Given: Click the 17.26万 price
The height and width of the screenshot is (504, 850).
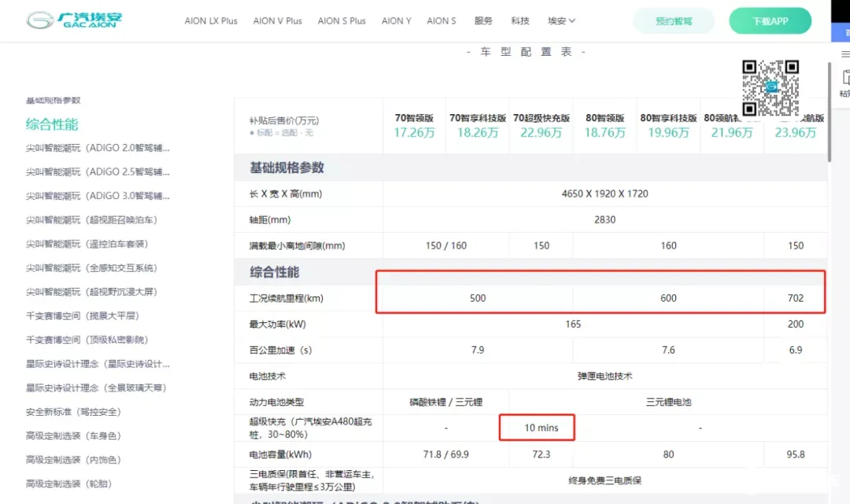Looking at the screenshot, I should 414,133.
